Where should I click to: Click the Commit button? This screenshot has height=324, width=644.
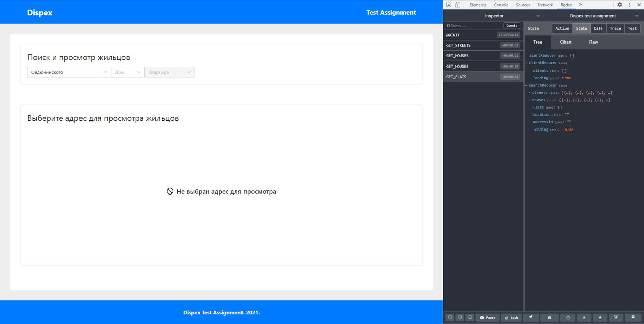(512, 26)
